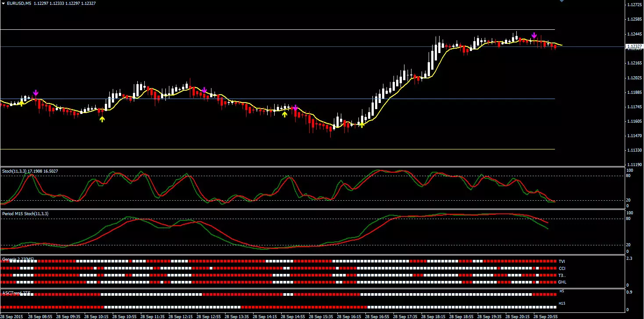Select the magenta sell arrow near 12:50

click(204, 90)
